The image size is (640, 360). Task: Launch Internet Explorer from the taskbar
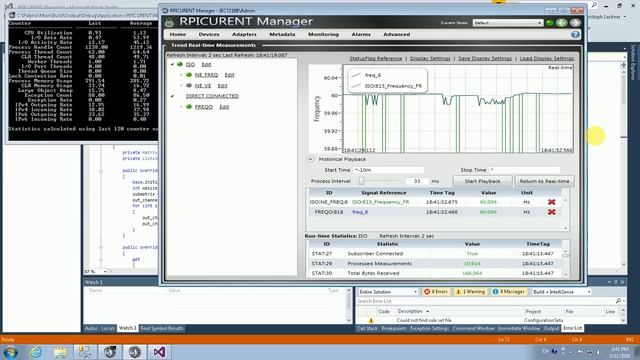pos(36,352)
